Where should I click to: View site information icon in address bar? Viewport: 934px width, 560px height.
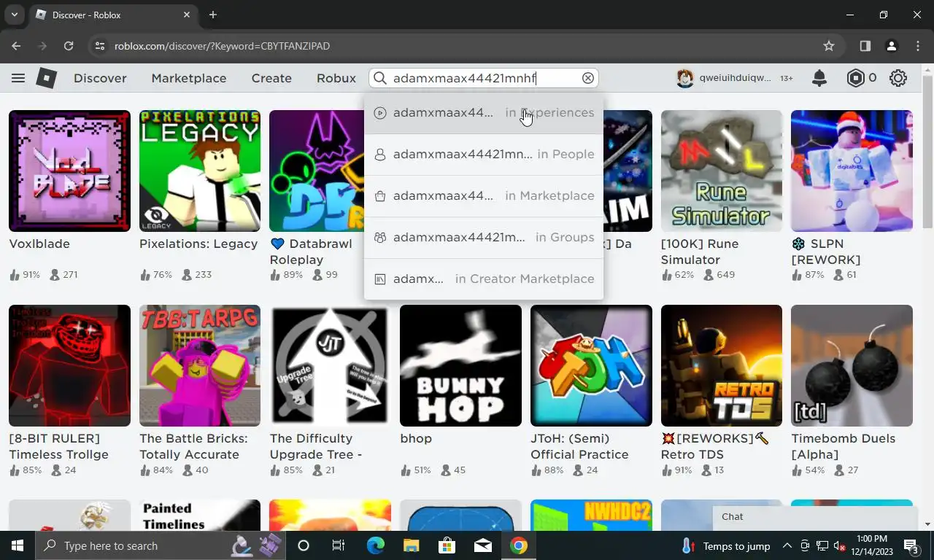pyautogui.click(x=101, y=46)
